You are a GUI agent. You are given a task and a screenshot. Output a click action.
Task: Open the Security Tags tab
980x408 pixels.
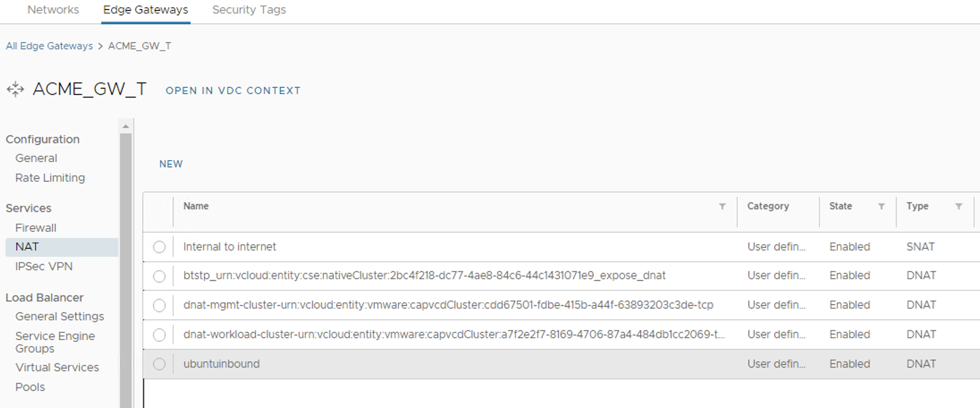[x=249, y=10]
